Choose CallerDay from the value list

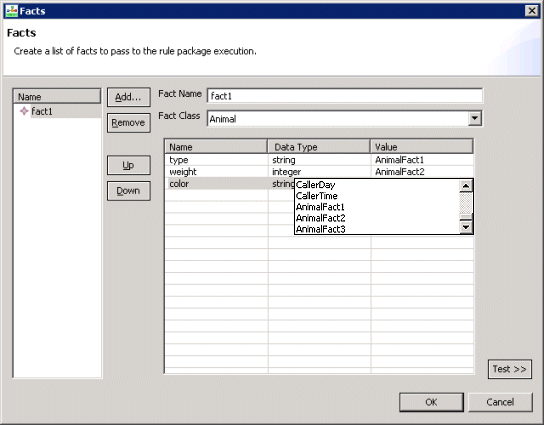[377, 185]
